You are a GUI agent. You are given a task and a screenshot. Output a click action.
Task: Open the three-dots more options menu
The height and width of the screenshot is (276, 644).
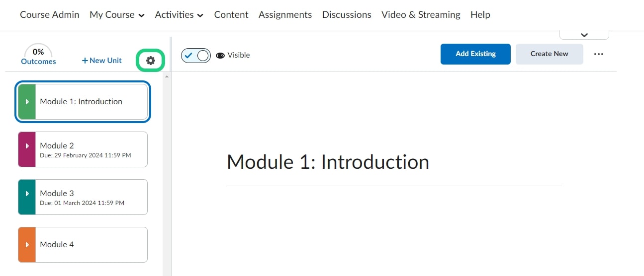click(x=599, y=54)
